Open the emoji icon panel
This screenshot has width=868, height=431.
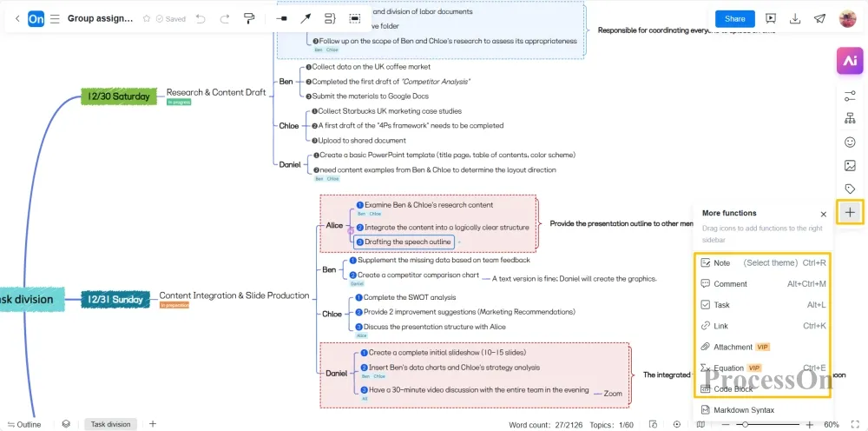pyautogui.click(x=850, y=143)
